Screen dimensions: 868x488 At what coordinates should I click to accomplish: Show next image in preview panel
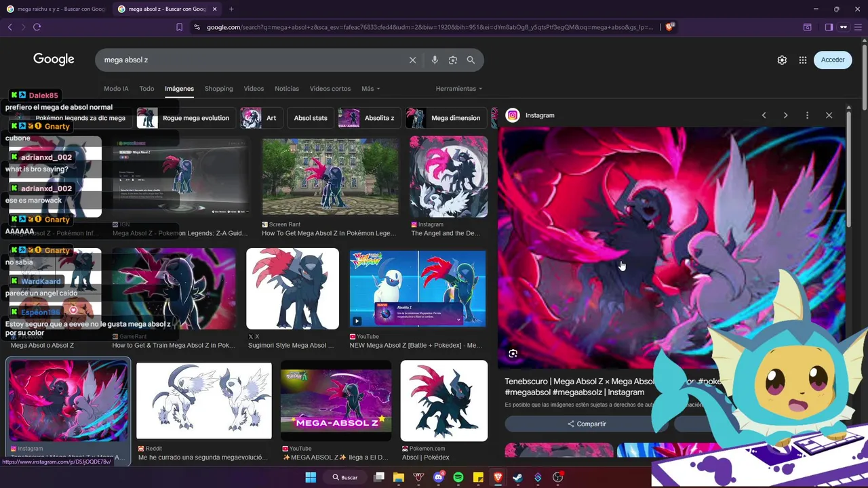pos(785,115)
